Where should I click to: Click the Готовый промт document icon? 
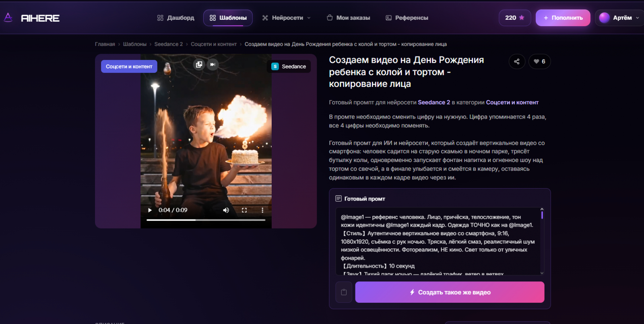tap(339, 199)
